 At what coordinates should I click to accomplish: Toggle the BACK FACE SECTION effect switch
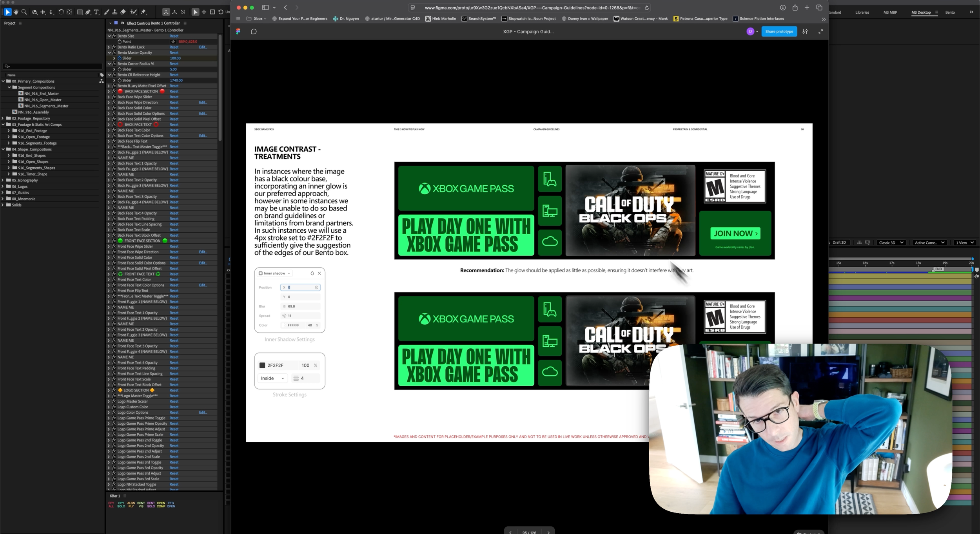point(114,91)
